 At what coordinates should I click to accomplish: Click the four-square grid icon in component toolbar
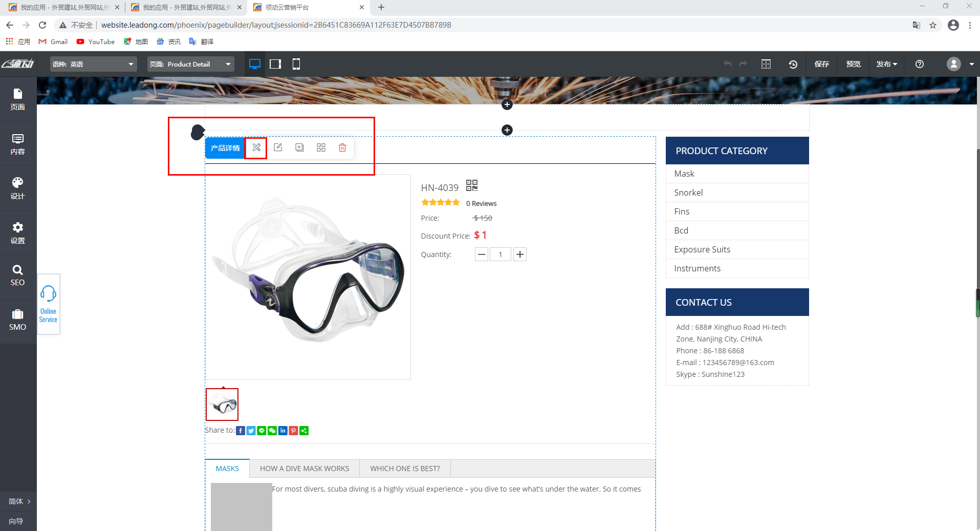(x=321, y=148)
